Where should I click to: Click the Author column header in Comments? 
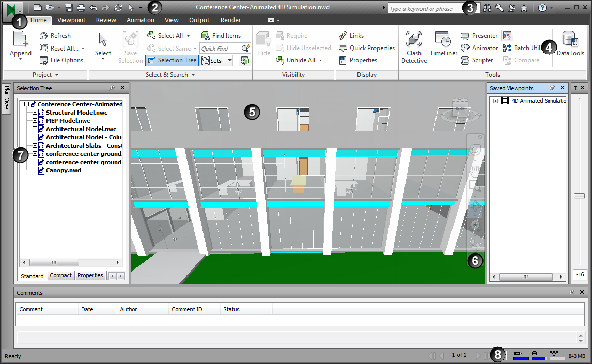point(143,309)
